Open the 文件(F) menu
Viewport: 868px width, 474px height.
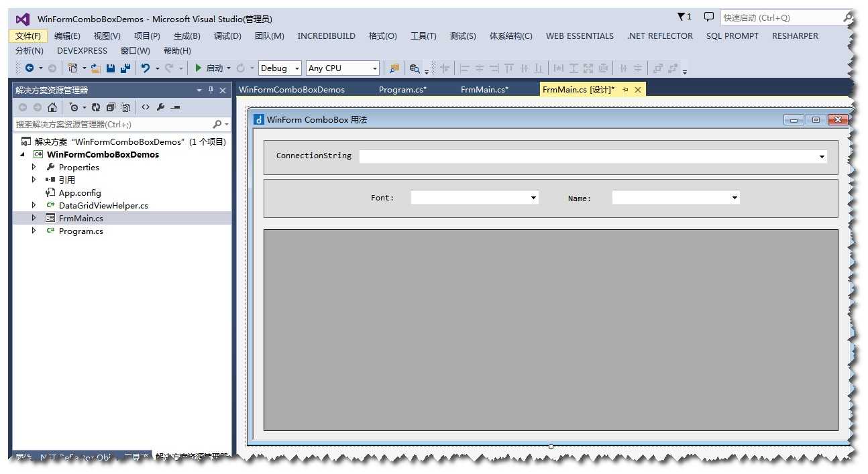tap(28, 36)
